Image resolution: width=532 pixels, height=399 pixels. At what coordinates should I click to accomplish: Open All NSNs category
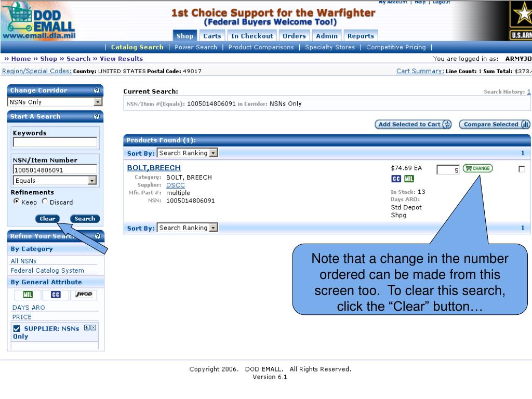(23, 261)
